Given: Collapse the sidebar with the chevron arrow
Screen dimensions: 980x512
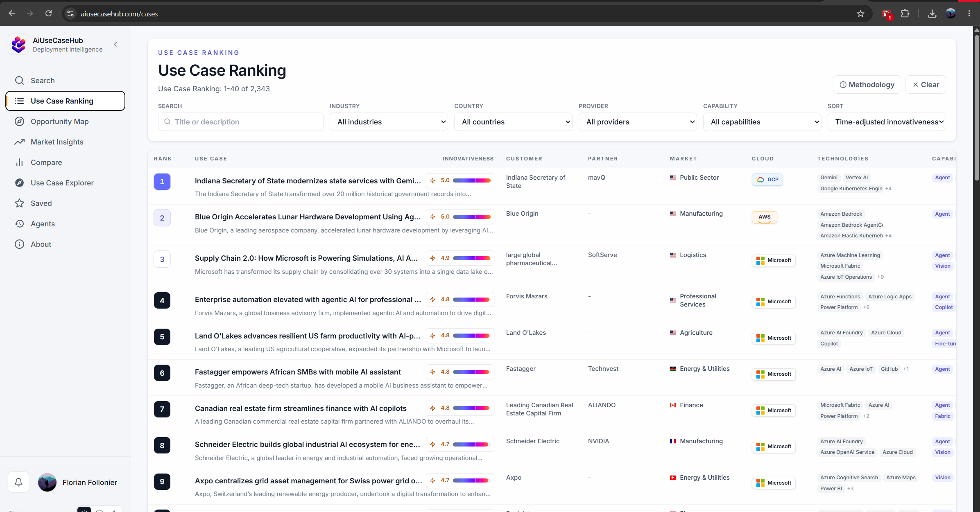Looking at the screenshot, I should point(116,44).
